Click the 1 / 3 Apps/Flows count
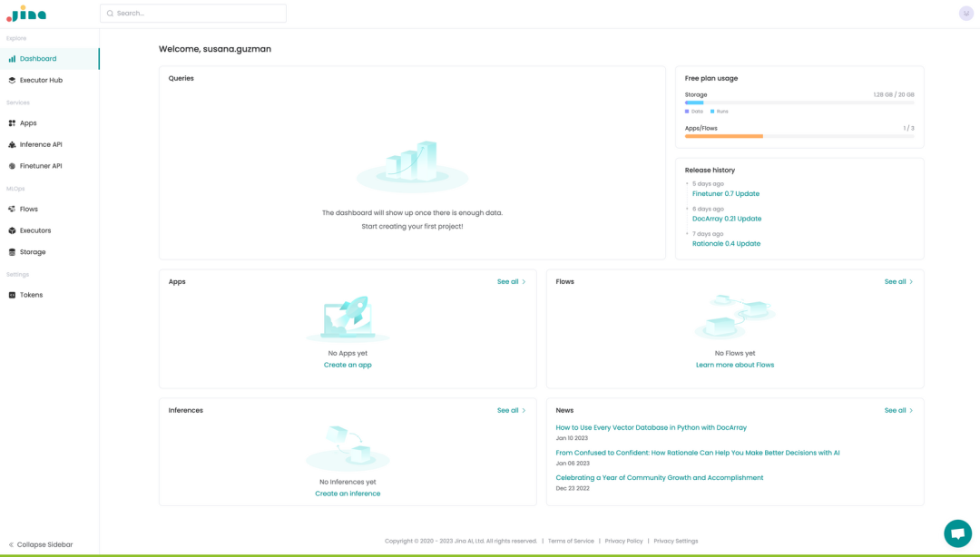This screenshot has width=980, height=557. pos(908,128)
